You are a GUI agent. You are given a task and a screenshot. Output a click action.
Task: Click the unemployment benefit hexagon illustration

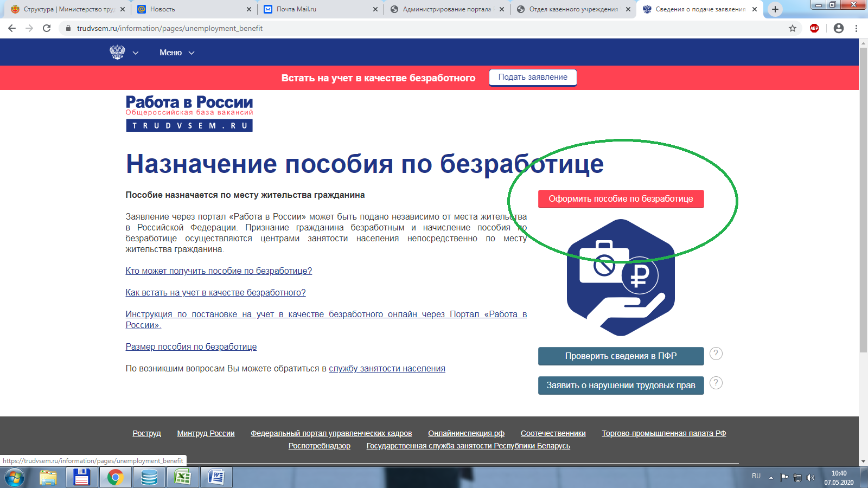(621, 277)
